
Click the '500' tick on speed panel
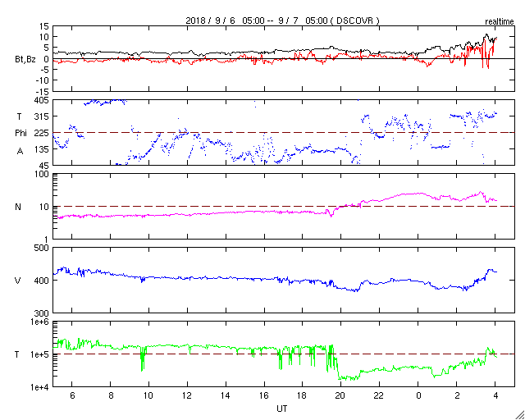42,248
